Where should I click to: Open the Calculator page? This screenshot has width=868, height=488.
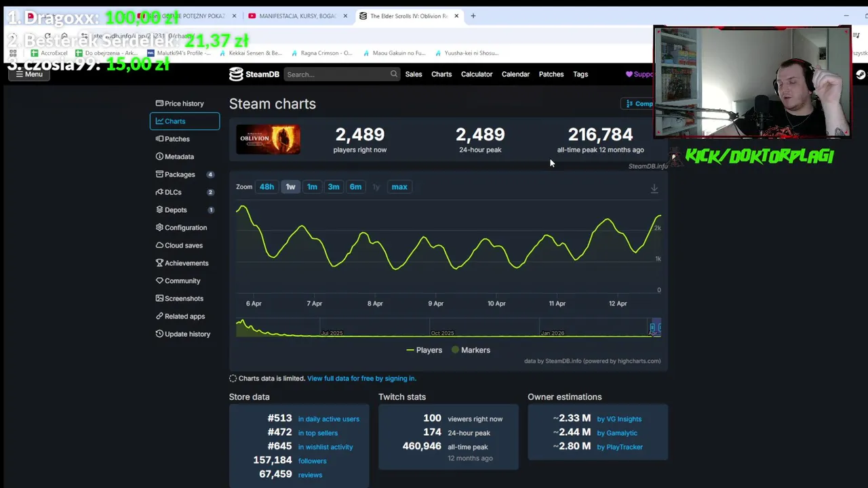477,74
